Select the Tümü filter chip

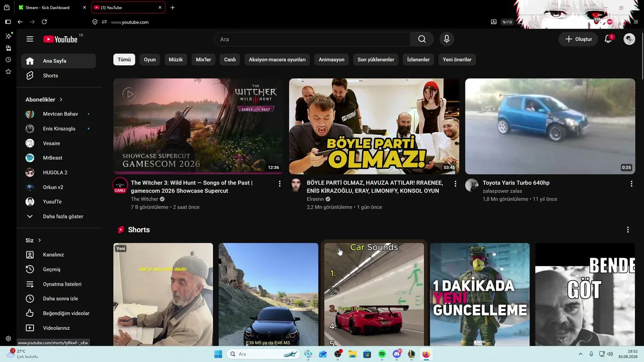(x=124, y=60)
